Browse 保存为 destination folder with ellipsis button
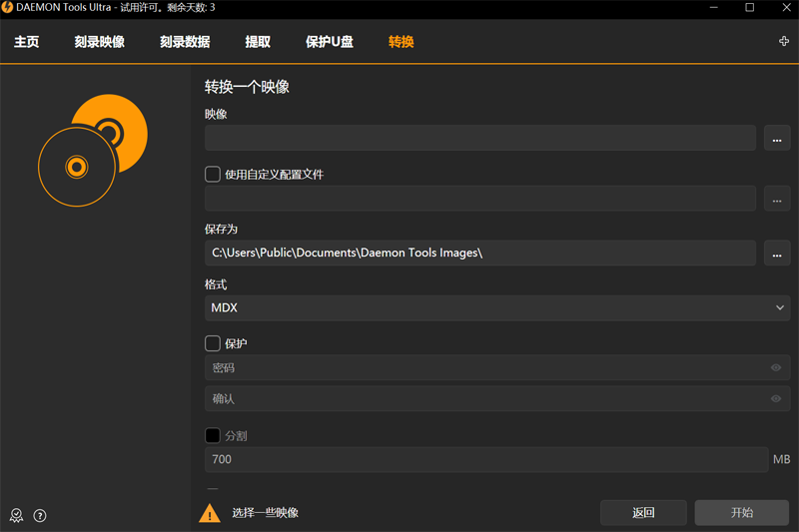This screenshot has height=532, width=799. point(777,253)
